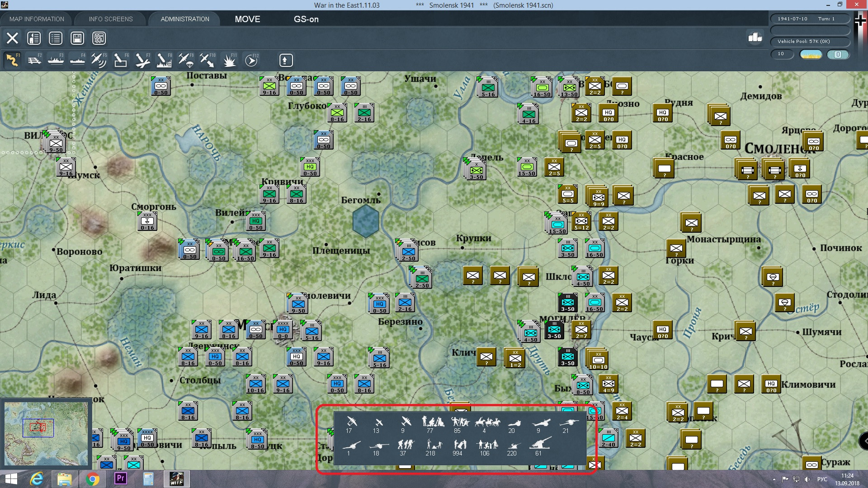Click the minimap thumbnail in bottom-left

[46, 433]
